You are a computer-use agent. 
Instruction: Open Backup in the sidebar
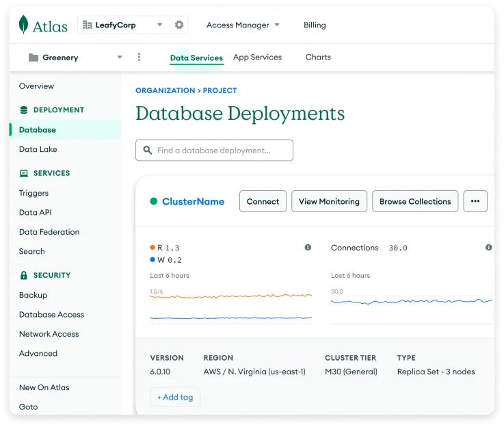(33, 295)
